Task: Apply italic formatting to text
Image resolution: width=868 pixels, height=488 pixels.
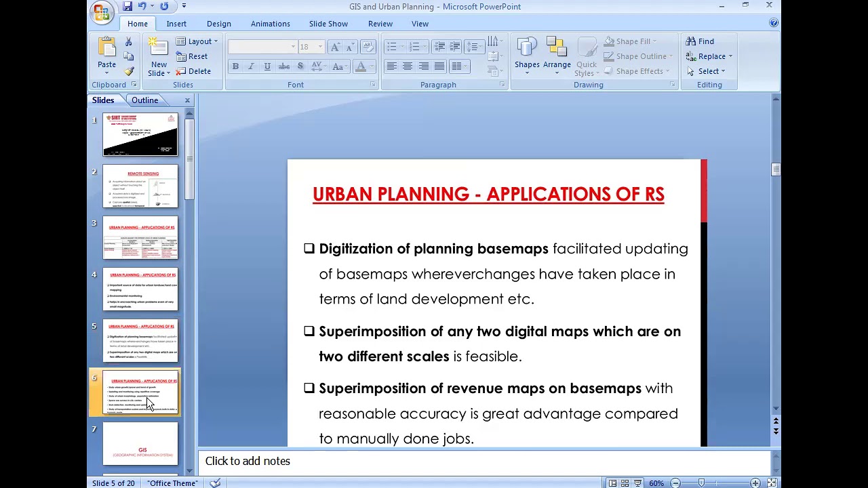Action: 251,66
